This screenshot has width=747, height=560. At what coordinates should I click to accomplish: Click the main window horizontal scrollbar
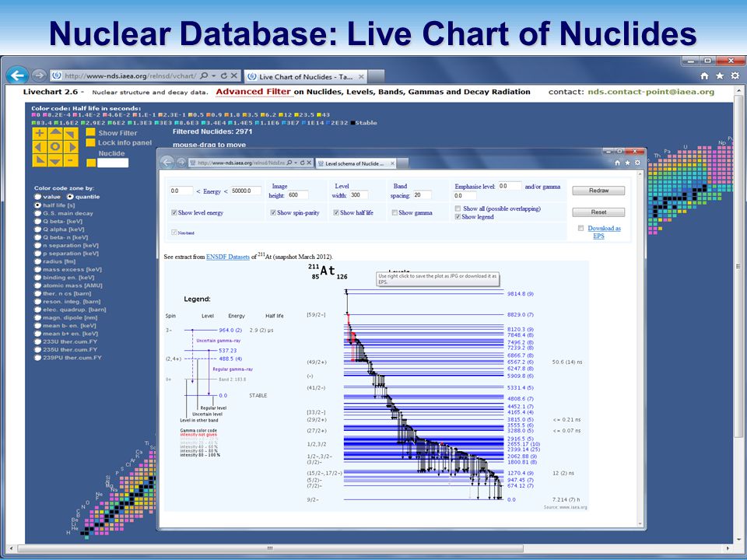point(270,548)
